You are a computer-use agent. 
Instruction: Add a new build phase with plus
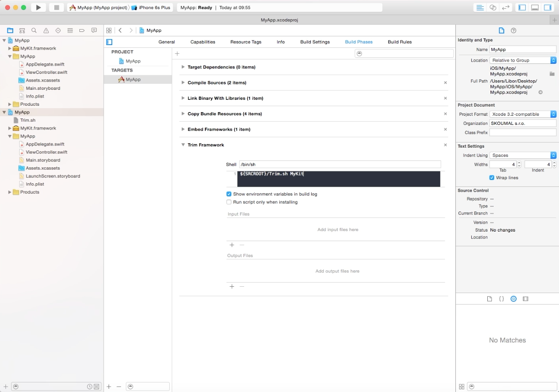click(x=178, y=54)
